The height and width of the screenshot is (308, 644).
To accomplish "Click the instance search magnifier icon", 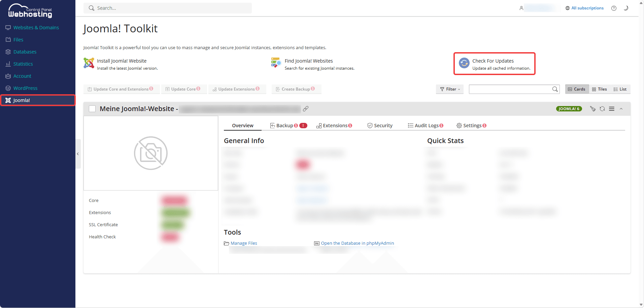I will click(x=555, y=89).
